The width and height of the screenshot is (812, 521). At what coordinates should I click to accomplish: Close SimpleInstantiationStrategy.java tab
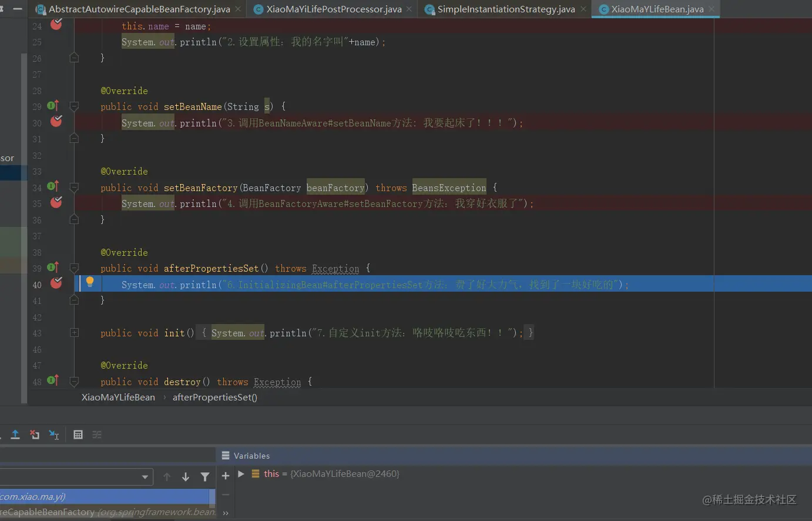coord(583,9)
